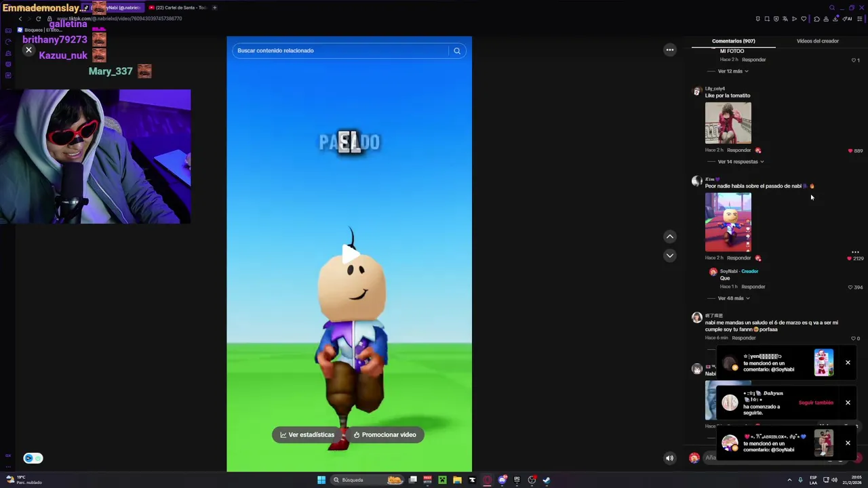Reply to the MI FOTOO comment
The image size is (868, 488).
click(753, 60)
